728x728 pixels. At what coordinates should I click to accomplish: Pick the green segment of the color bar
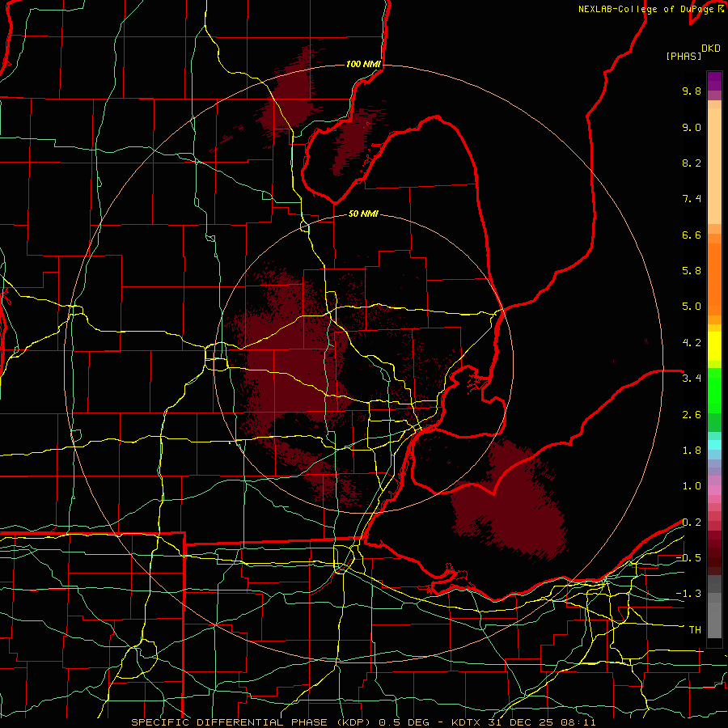click(x=714, y=392)
